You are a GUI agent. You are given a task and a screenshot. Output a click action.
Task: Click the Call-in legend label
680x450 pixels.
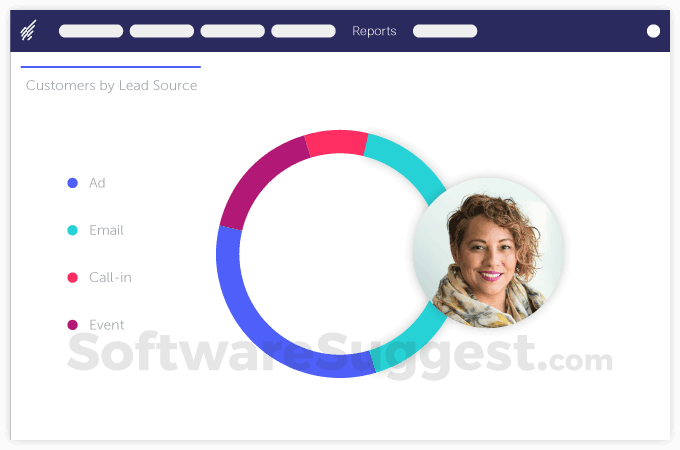pyautogui.click(x=110, y=277)
